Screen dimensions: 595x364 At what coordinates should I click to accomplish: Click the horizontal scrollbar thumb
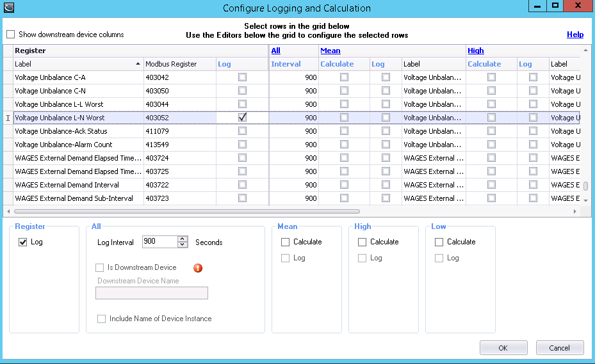point(186,211)
